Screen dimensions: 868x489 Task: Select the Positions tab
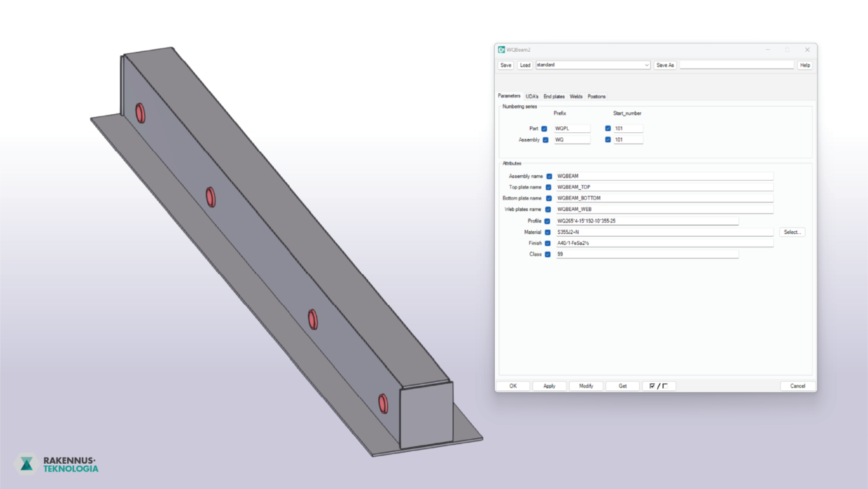[x=596, y=97]
